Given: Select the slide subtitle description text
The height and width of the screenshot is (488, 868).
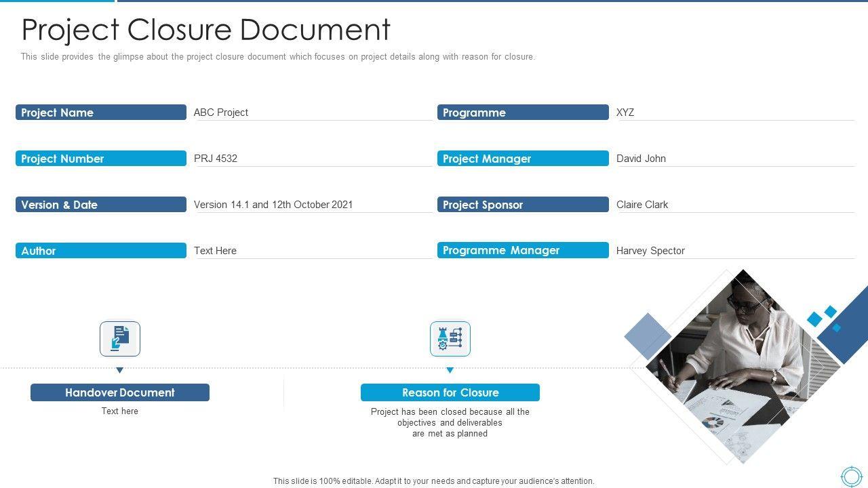Looking at the screenshot, I should (278, 57).
